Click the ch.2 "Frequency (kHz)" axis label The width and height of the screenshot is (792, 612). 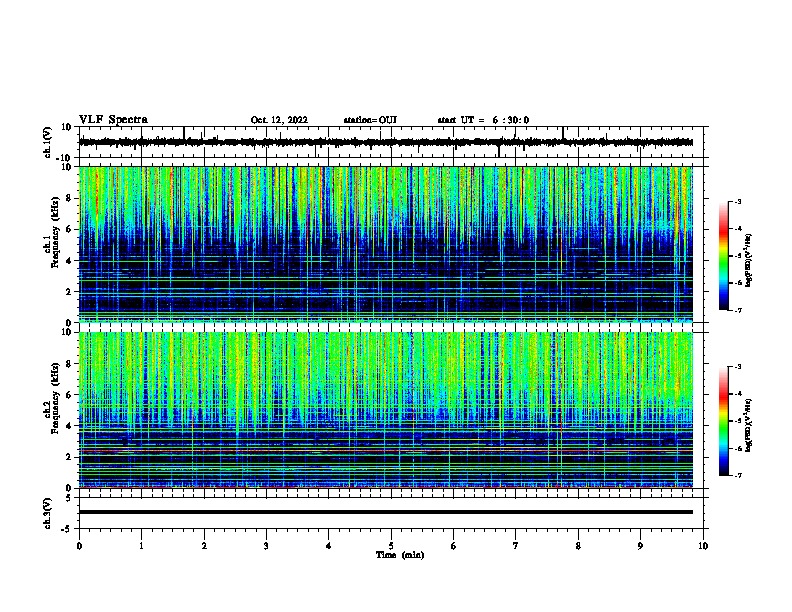pyautogui.click(x=55, y=398)
